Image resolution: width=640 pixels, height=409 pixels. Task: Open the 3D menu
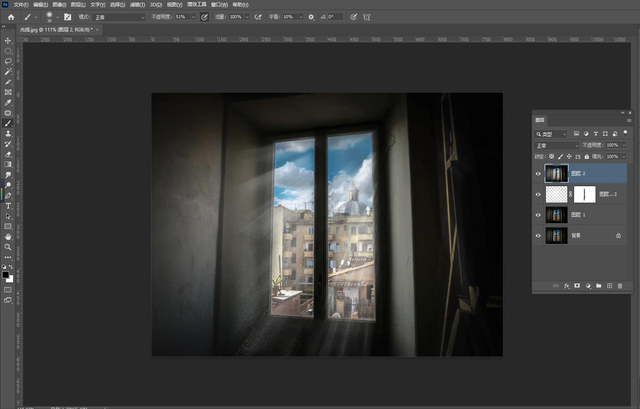[x=156, y=4]
